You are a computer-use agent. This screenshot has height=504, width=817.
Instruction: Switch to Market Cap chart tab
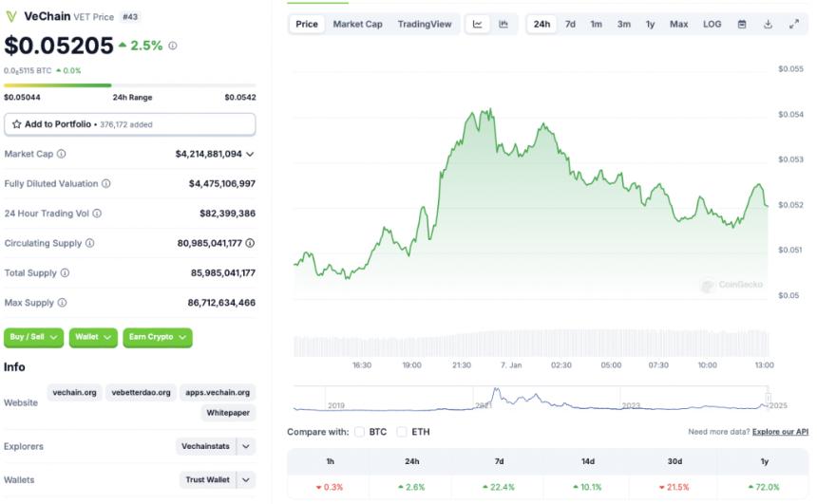click(357, 24)
